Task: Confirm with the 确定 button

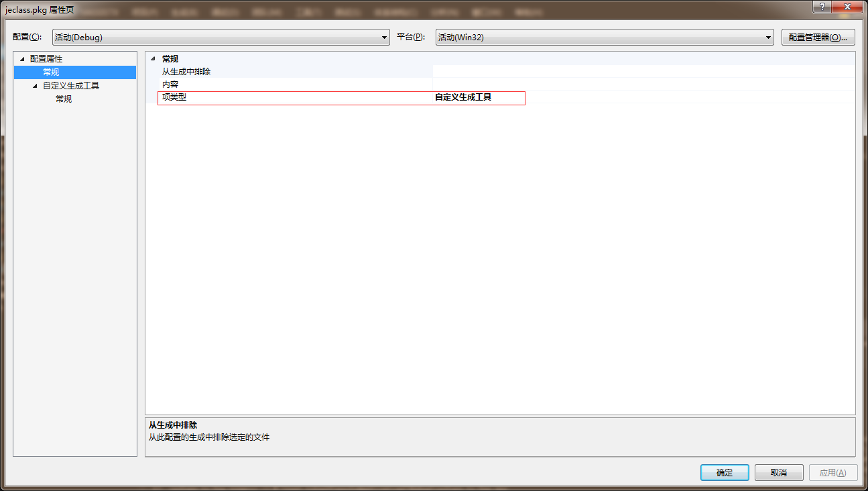Action: (x=725, y=472)
